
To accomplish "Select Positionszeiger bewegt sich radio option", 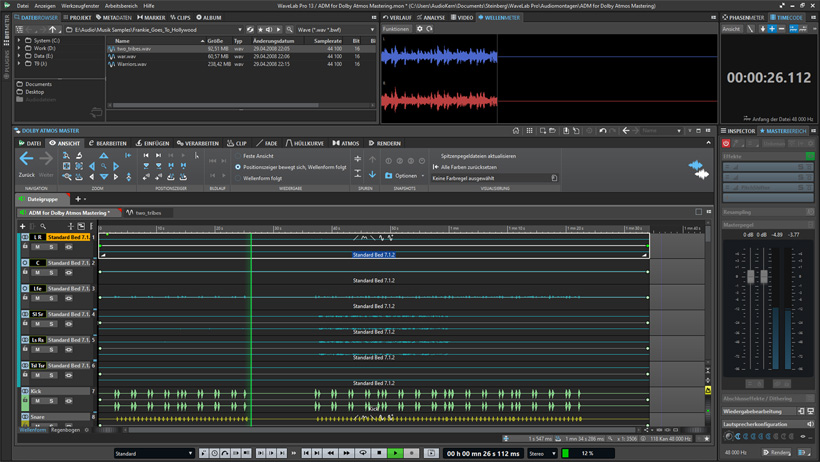I will [238, 167].
